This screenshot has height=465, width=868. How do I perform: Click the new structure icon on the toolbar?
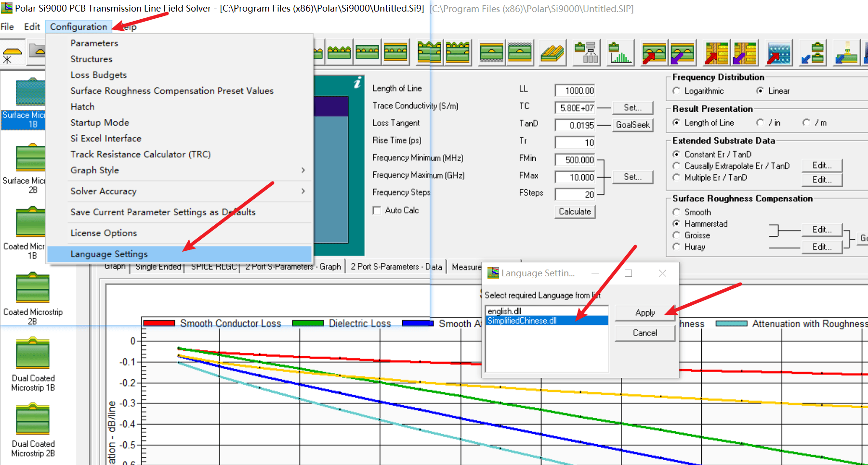12,53
